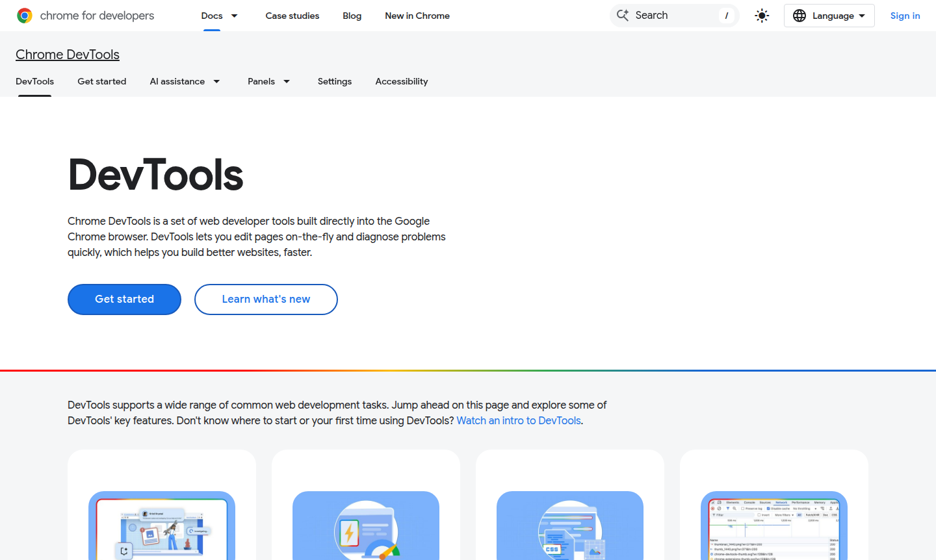
Task: Open the Watch an intro to DevTools link
Action: click(x=518, y=420)
